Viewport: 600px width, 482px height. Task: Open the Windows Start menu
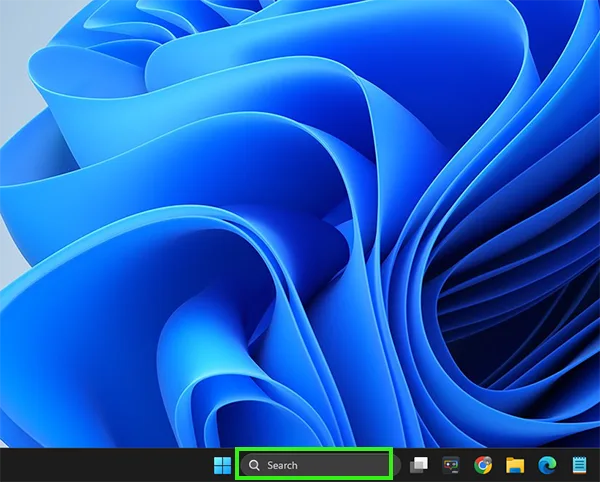click(222, 465)
